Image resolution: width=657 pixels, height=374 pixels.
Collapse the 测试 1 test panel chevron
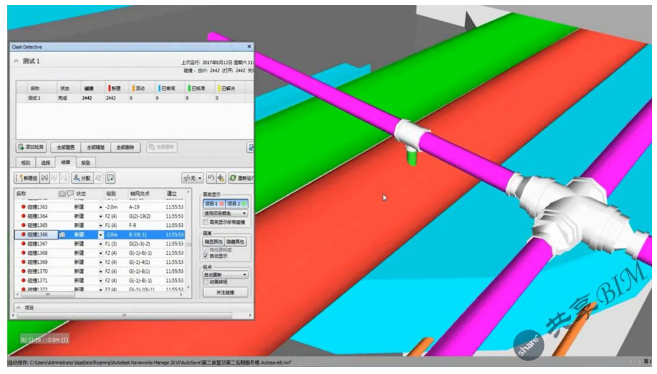coord(16,61)
